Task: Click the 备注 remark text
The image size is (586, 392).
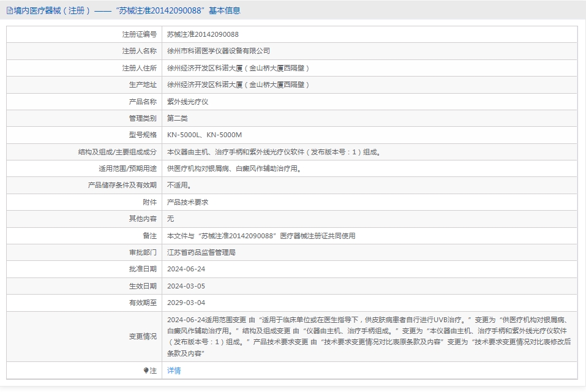Action: point(261,236)
